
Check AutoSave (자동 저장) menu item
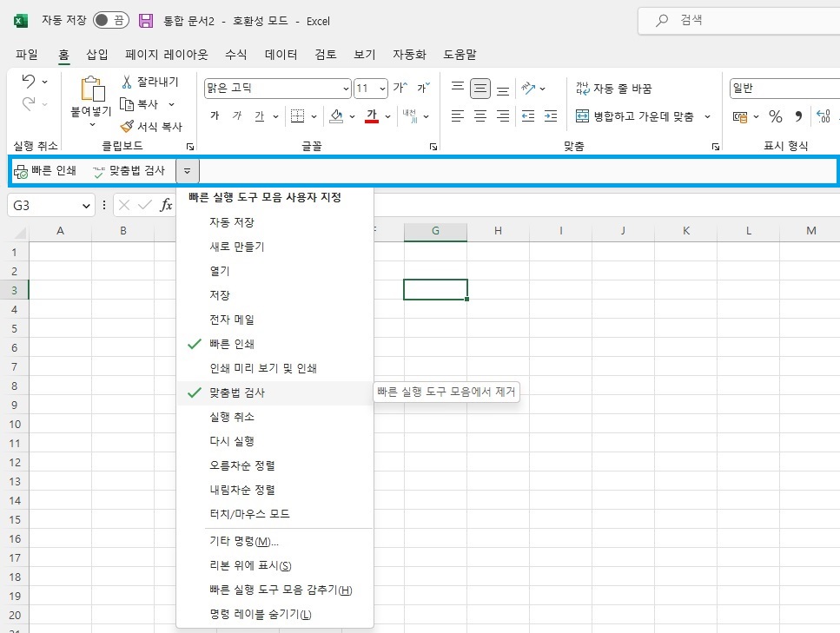pos(274,221)
